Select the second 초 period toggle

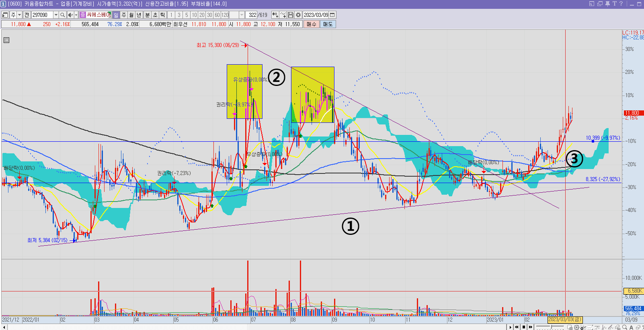click(x=155, y=15)
